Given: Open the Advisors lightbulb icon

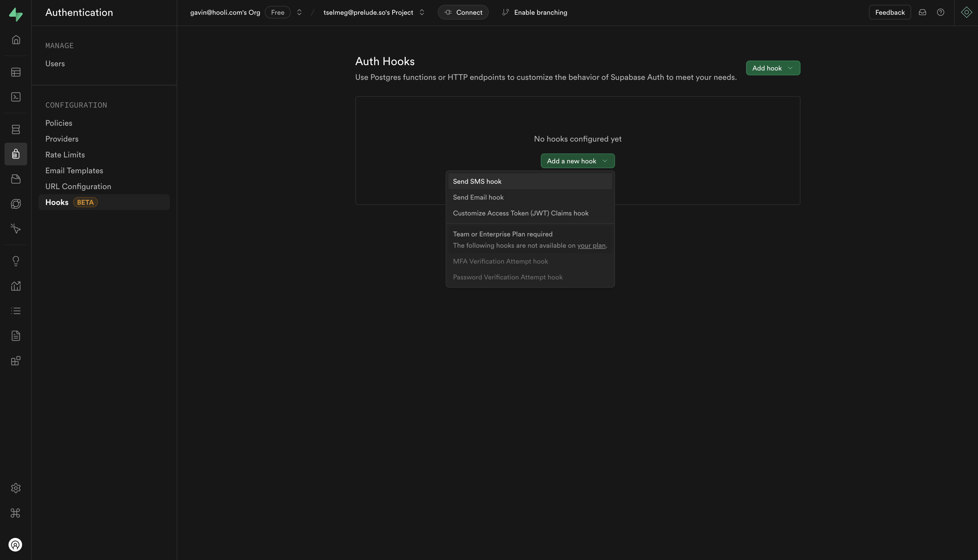Looking at the screenshot, I should pyautogui.click(x=16, y=261).
